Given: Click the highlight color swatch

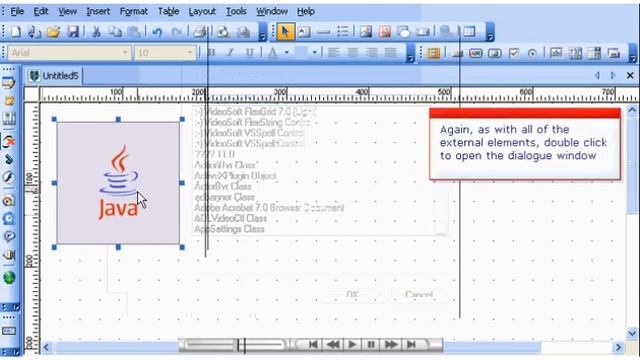Looking at the screenshot, I should click(x=302, y=53).
